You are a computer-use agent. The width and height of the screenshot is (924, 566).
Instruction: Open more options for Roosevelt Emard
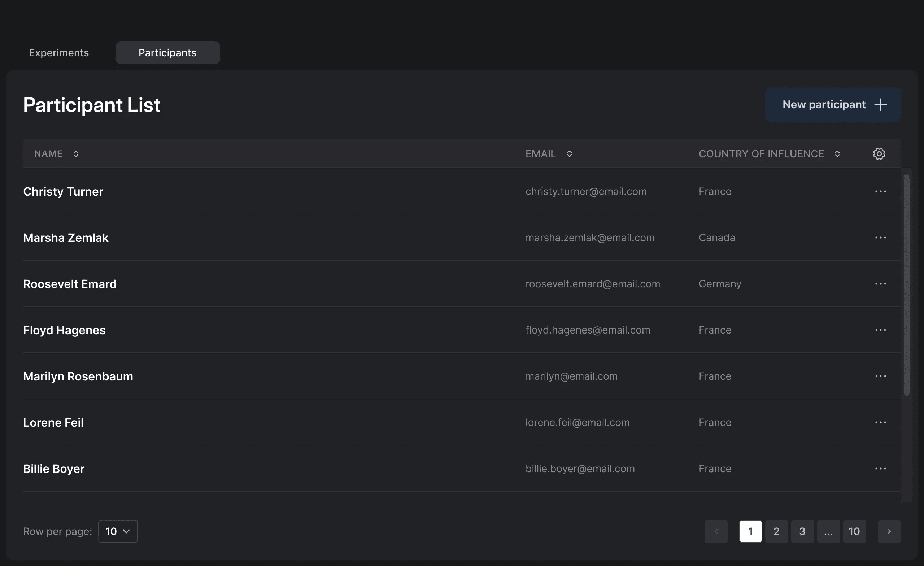click(x=880, y=284)
